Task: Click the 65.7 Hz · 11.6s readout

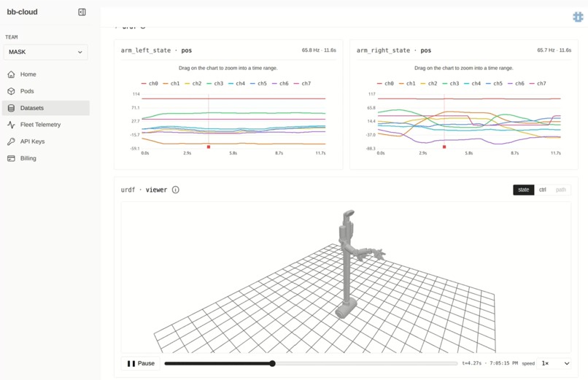Action: [x=554, y=50]
